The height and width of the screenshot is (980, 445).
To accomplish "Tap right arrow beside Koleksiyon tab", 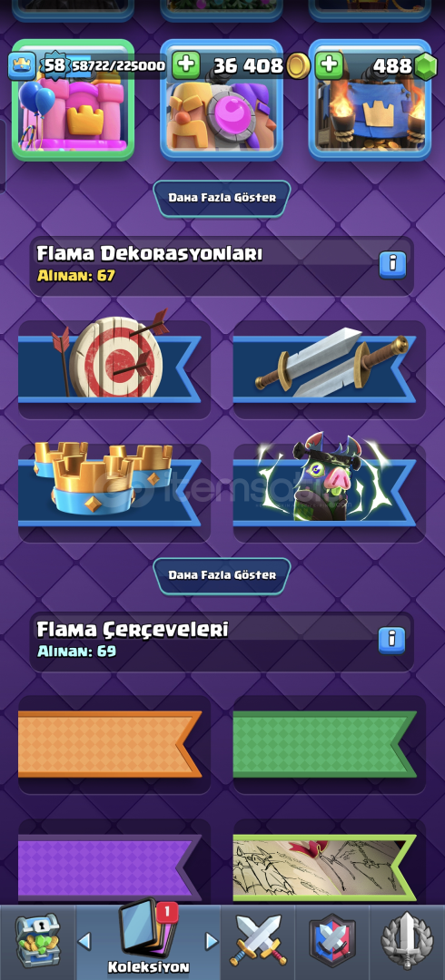I will pyautogui.click(x=213, y=941).
